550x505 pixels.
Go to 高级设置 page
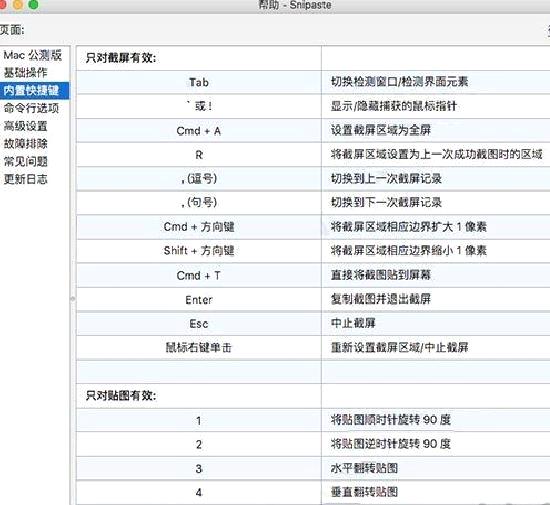pos(26,126)
